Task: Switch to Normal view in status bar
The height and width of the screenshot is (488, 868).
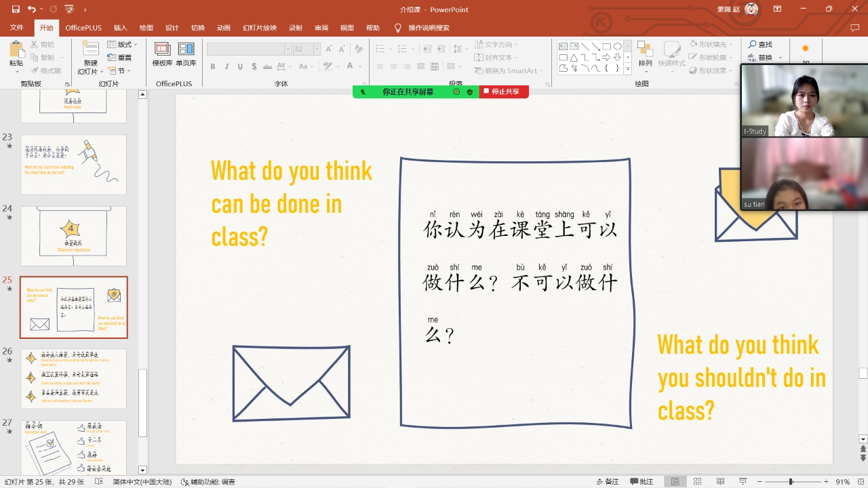Action: 675,482
